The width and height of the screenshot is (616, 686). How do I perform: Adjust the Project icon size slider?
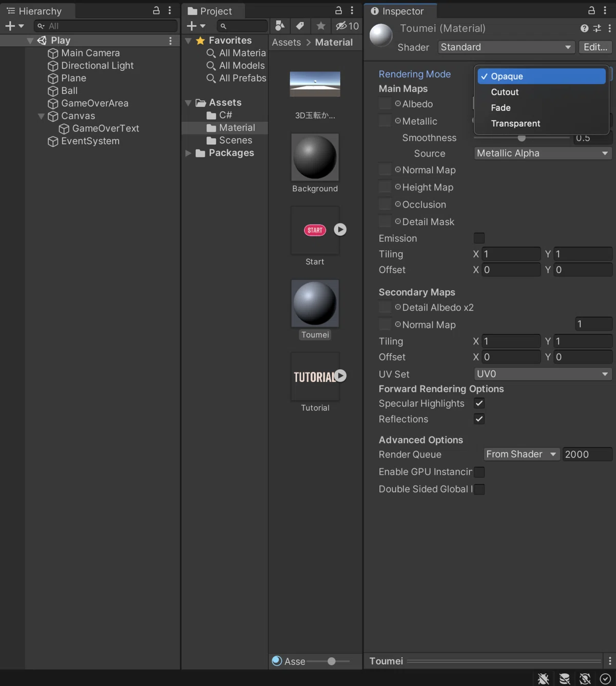pos(332,661)
